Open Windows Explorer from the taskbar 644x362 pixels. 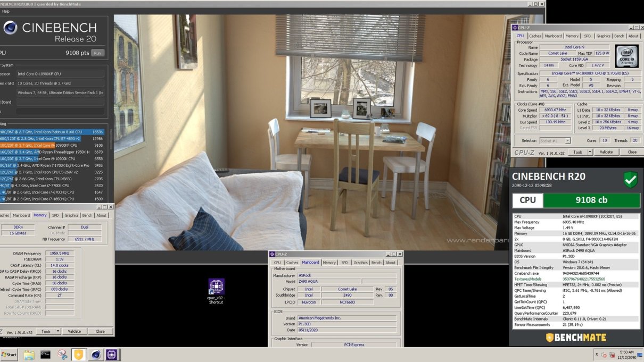[29, 355]
